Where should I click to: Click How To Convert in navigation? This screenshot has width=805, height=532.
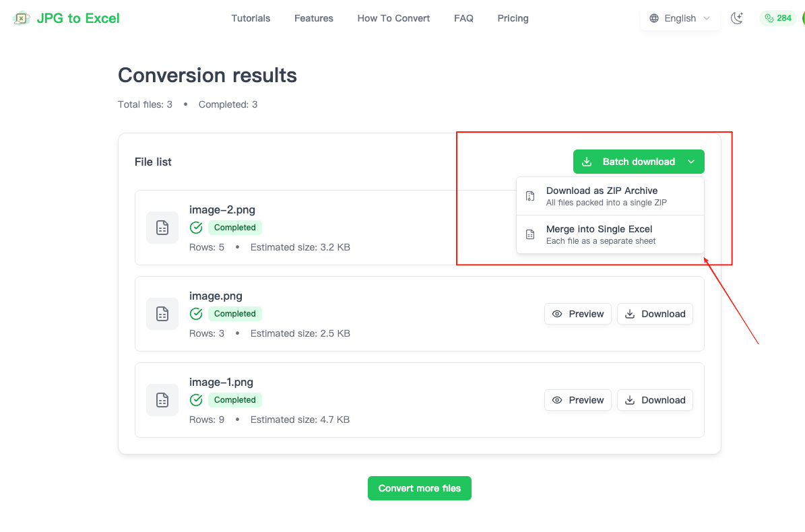click(x=393, y=18)
